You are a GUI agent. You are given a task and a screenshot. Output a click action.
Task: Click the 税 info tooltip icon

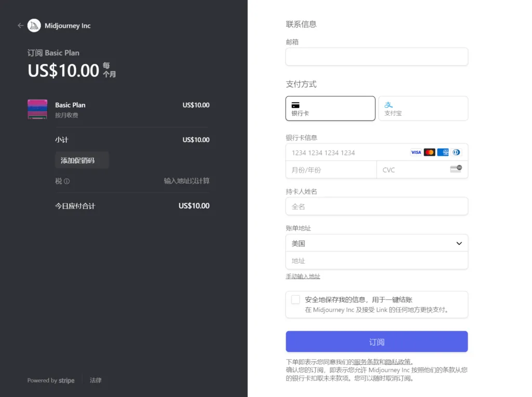(68, 181)
